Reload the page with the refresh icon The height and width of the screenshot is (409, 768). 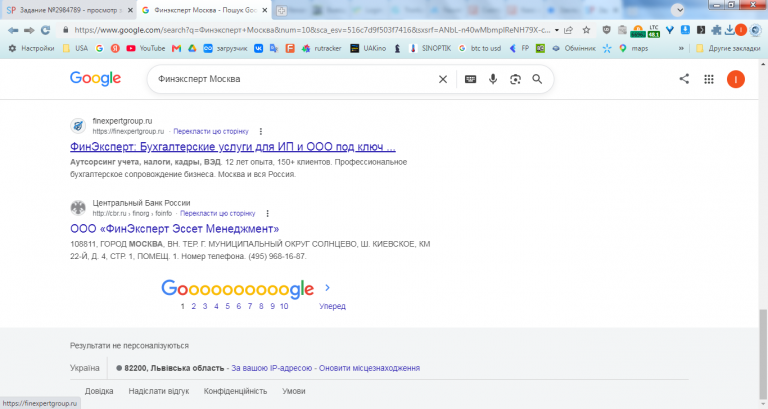pyautogui.click(x=46, y=30)
